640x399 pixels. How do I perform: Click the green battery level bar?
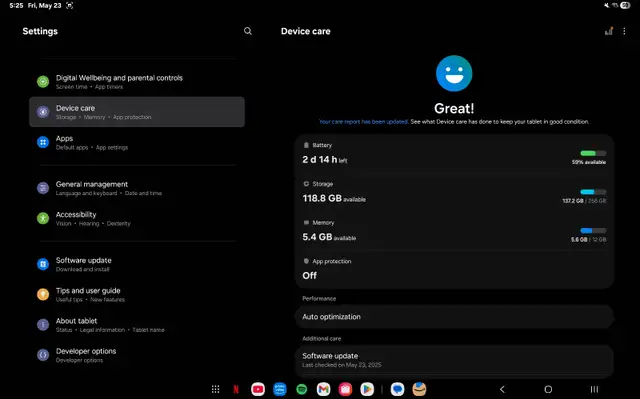coord(593,153)
